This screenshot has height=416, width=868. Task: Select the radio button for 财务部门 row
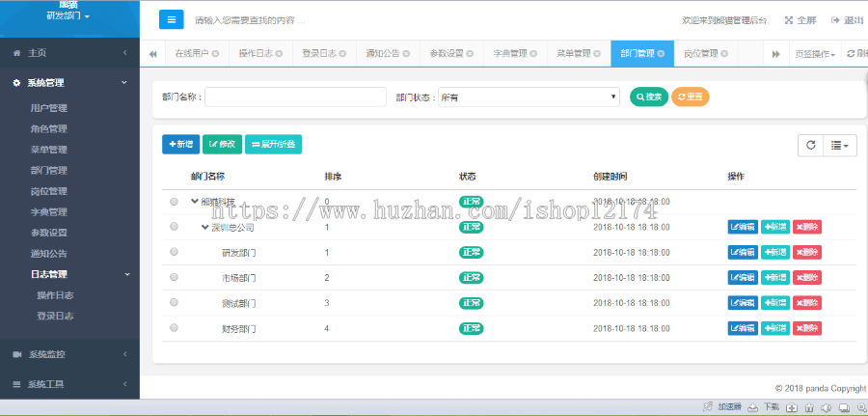pos(174,328)
